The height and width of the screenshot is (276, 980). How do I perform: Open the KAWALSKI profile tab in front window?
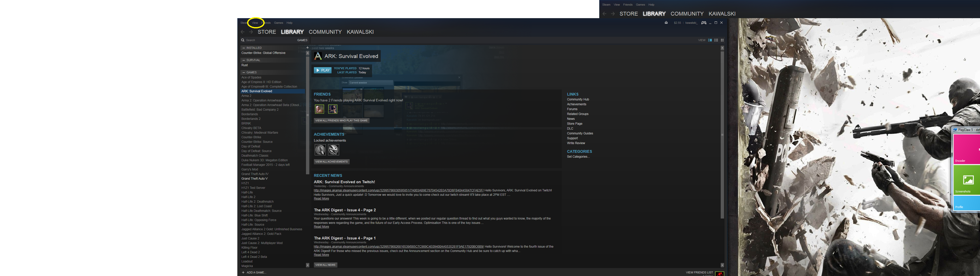tap(360, 32)
